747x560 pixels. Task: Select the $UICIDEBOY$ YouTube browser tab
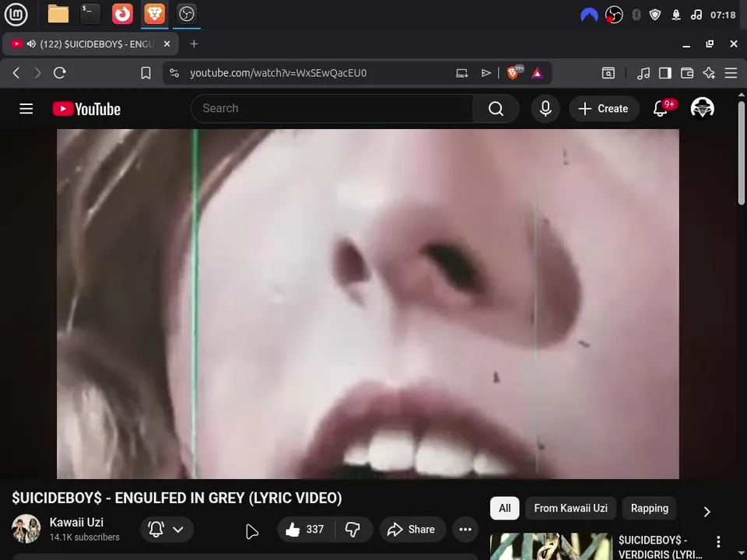pos(90,44)
